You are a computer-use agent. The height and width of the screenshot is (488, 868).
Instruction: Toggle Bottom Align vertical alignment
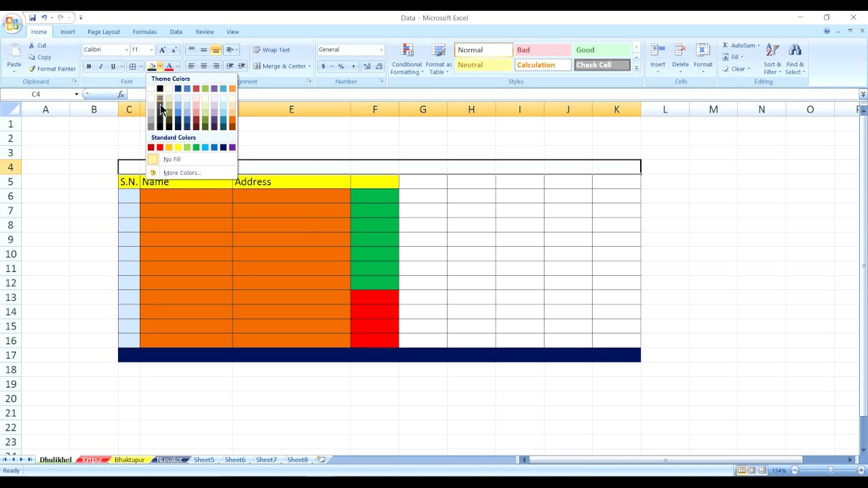coord(216,49)
